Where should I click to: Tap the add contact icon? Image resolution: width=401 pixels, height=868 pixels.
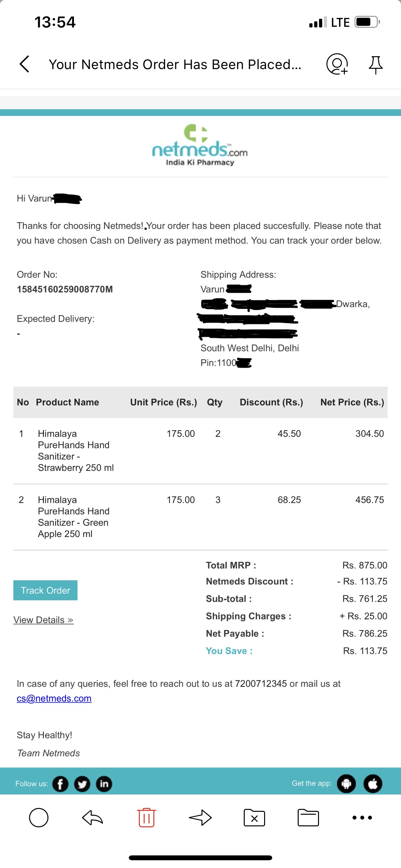tap(337, 64)
